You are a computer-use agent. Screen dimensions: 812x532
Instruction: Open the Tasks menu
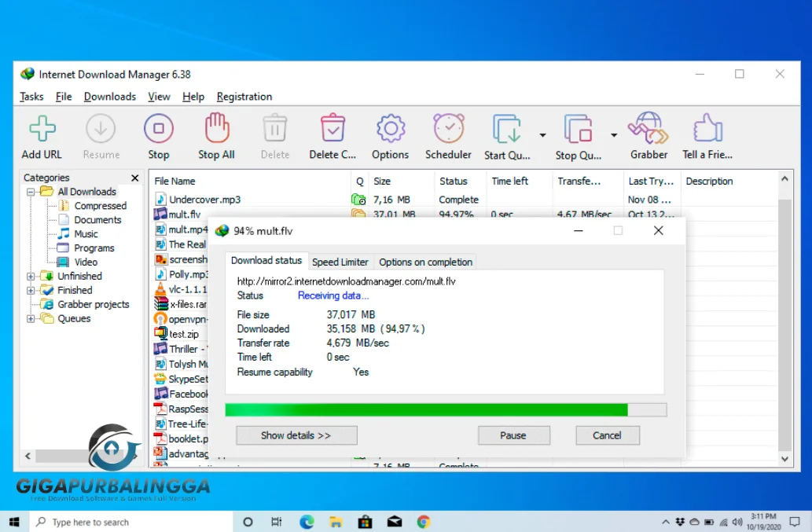point(31,97)
